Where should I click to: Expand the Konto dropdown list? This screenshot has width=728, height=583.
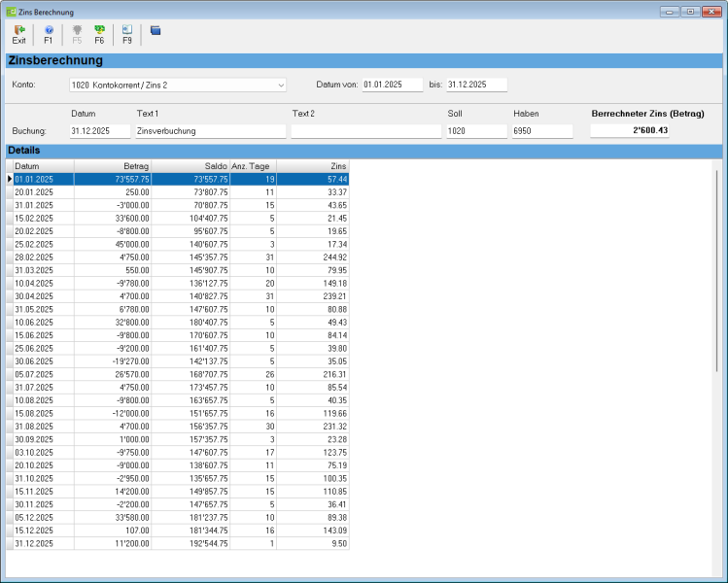281,86
